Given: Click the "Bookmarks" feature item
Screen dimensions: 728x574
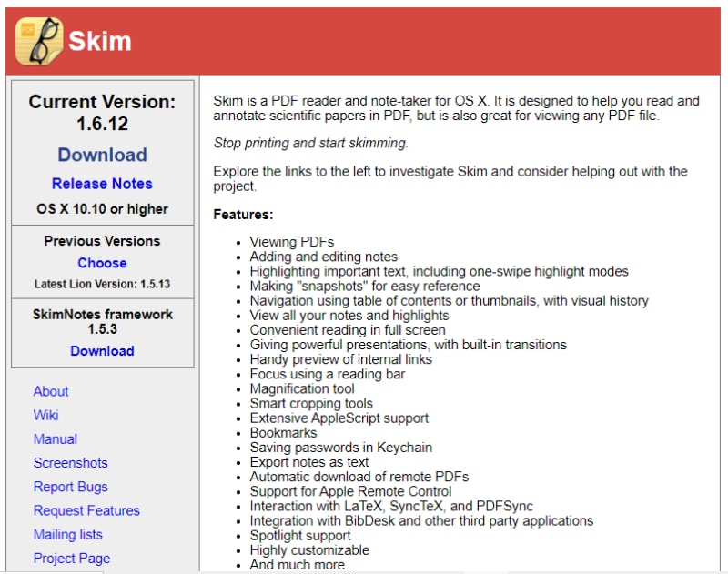Looking at the screenshot, I should pyautogui.click(x=284, y=432).
